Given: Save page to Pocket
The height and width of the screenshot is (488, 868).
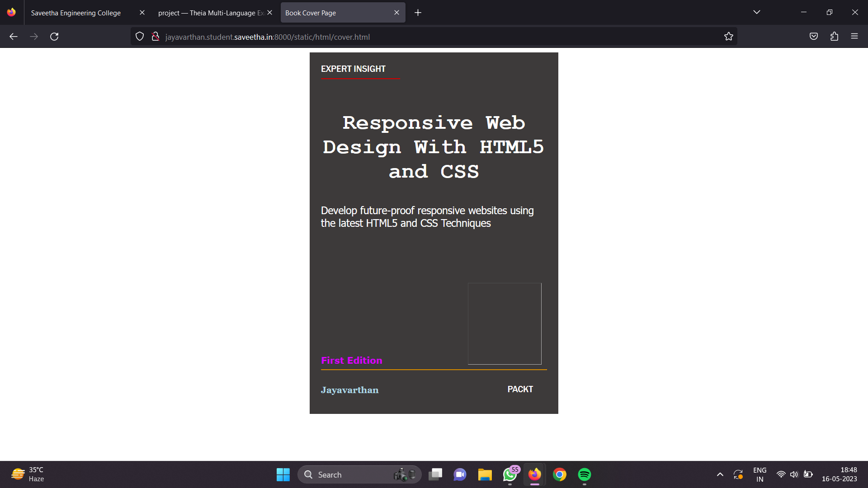Looking at the screenshot, I should (813, 37).
